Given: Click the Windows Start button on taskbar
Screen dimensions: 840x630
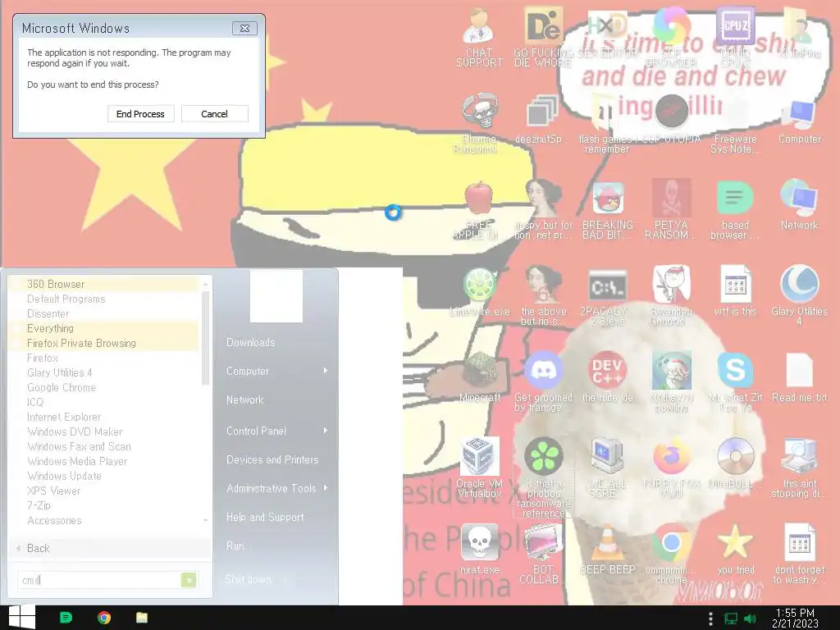Looking at the screenshot, I should [x=22, y=617].
